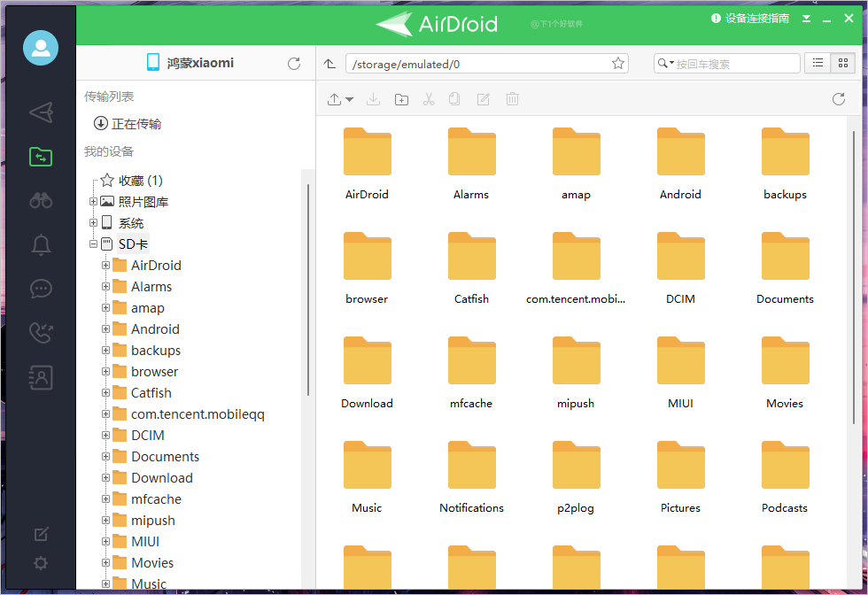Open the Find Phone binoculars icon
Viewport: 868px width, 595px height.
click(41, 200)
